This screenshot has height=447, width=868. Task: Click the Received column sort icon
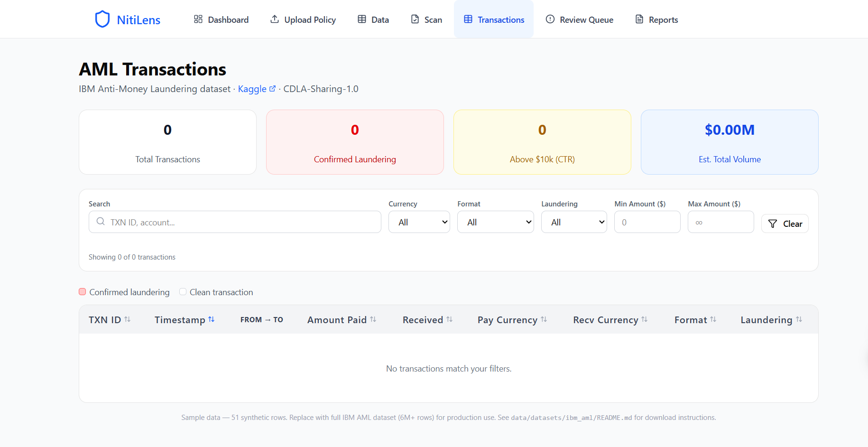(x=450, y=319)
